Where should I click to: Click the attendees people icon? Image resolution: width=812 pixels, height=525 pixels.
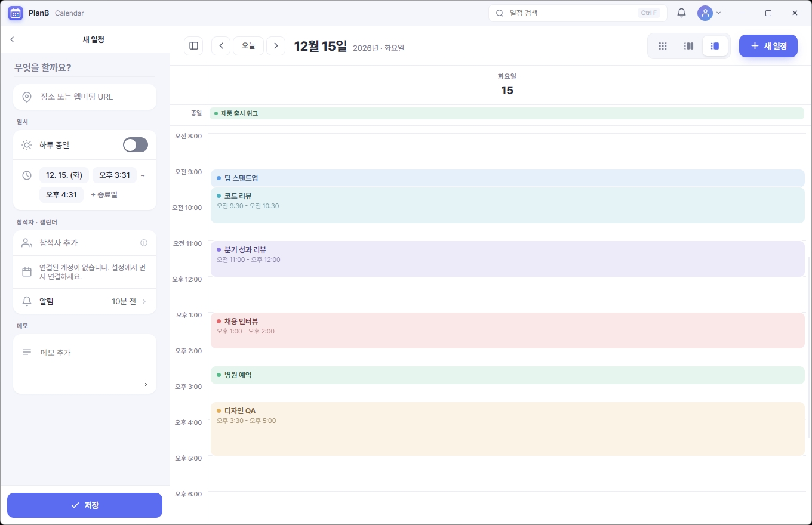click(x=27, y=243)
